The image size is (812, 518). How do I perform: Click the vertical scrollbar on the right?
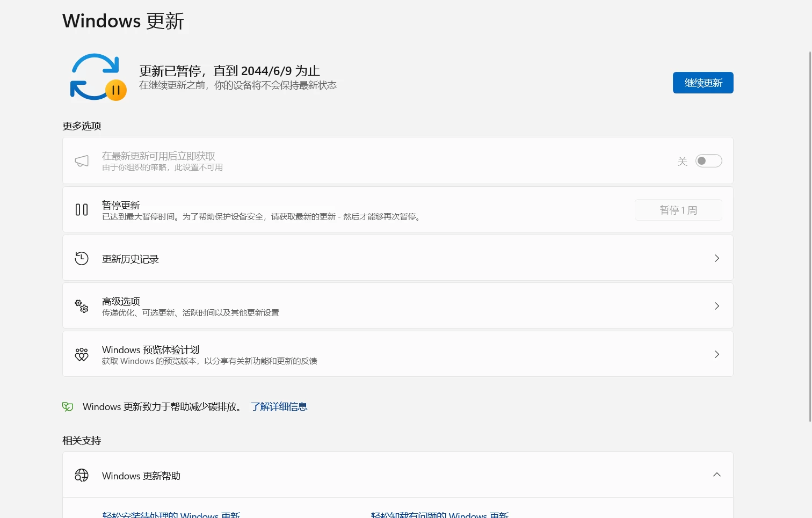tap(810, 236)
